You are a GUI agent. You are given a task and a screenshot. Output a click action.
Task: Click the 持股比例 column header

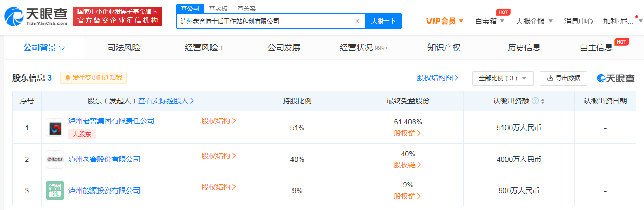click(x=297, y=101)
